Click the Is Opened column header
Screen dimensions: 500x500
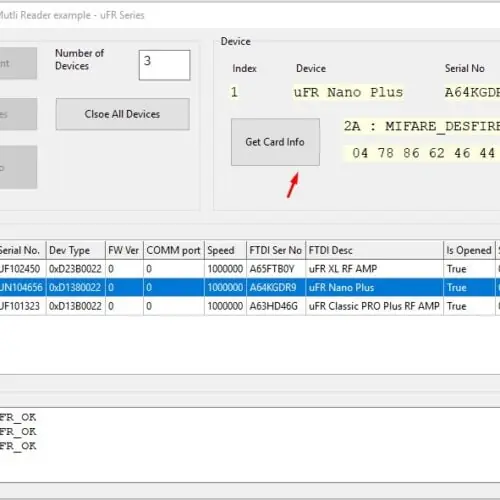coord(469,250)
